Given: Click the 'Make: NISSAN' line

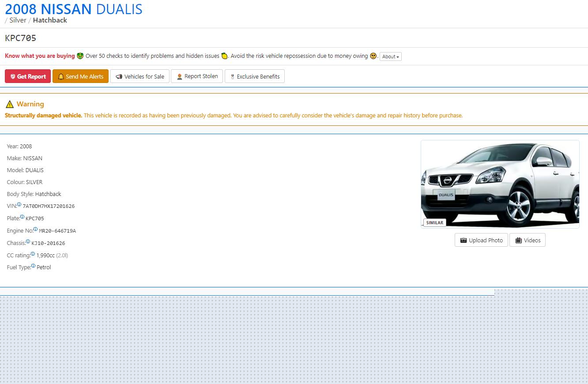Looking at the screenshot, I should tap(25, 158).
